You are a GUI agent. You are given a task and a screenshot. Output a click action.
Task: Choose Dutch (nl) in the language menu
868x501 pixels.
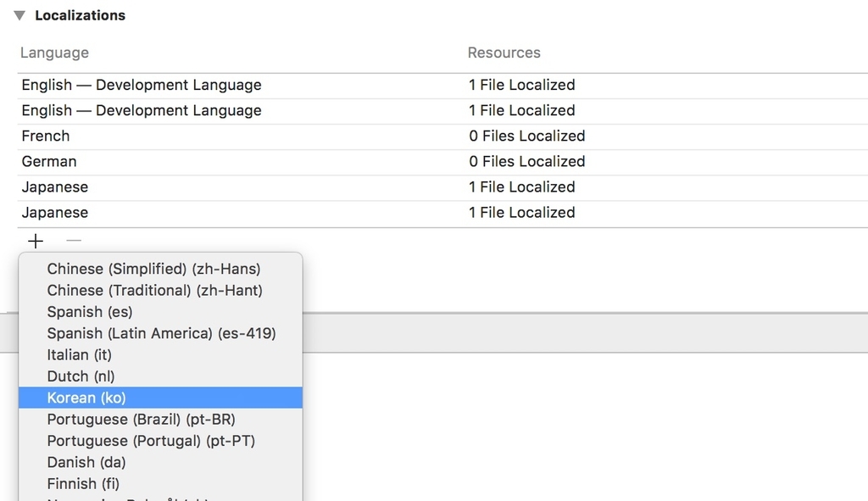[x=160, y=376]
